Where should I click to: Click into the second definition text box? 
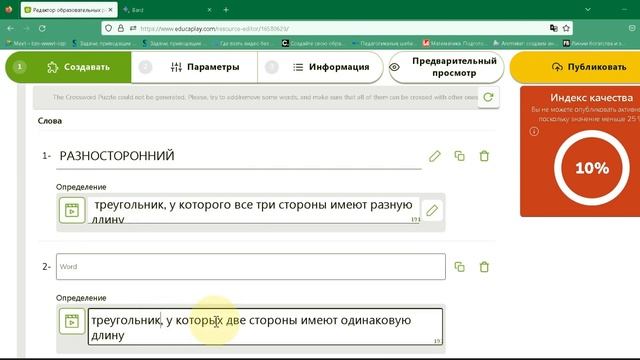tap(265, 327)
